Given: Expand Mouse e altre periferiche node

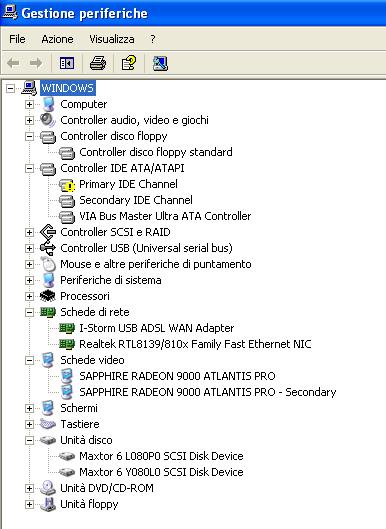Looking at the screenshot, I should (x=29, y=264).
